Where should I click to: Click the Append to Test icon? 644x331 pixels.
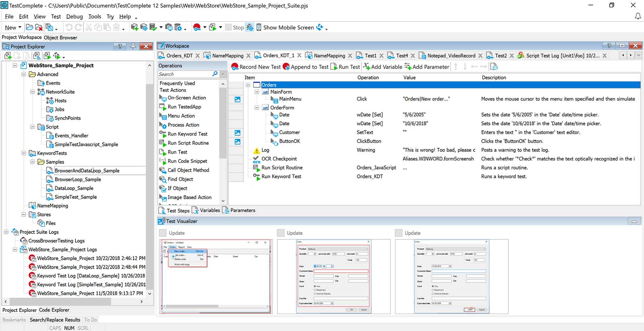[x=287, y=67]
